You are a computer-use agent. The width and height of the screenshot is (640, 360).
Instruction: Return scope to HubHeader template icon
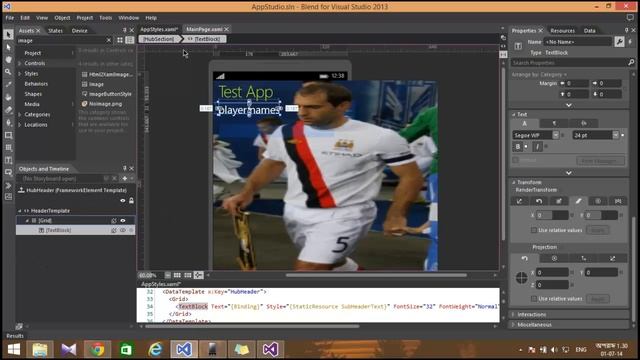tap(21, 190)
